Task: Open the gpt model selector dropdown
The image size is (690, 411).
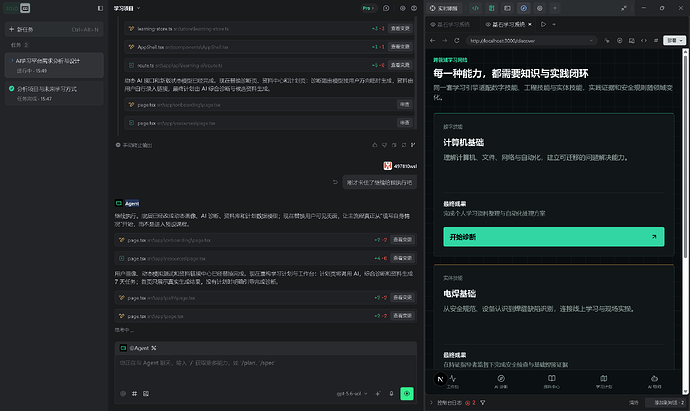Action: pos(352,393)
